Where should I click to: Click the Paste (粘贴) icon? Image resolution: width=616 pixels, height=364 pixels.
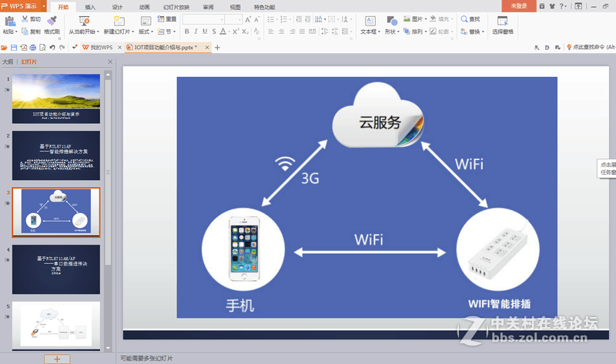point(9,22)
